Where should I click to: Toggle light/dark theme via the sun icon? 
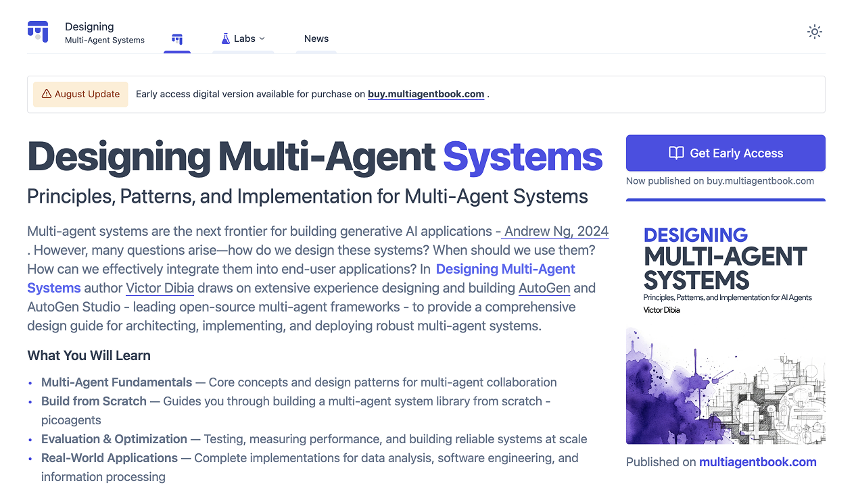tap(814, 31)
